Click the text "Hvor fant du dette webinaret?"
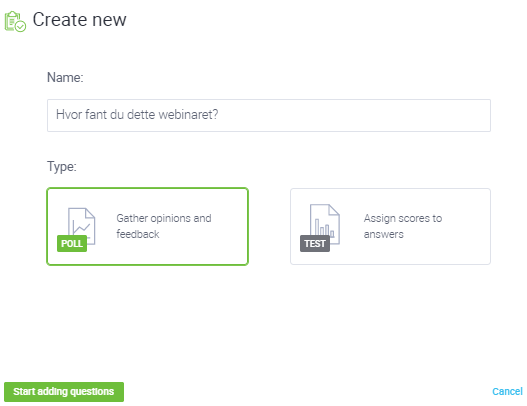 coord(137,115)
